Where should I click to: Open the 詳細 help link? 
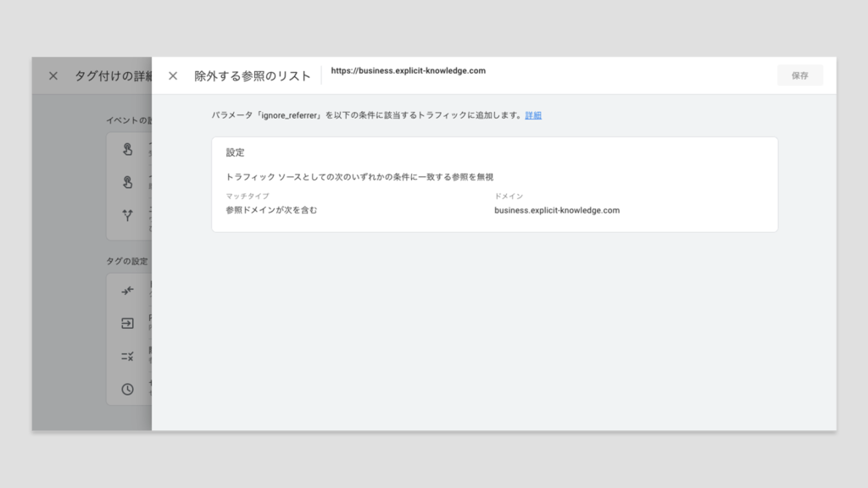click(533, 115)
